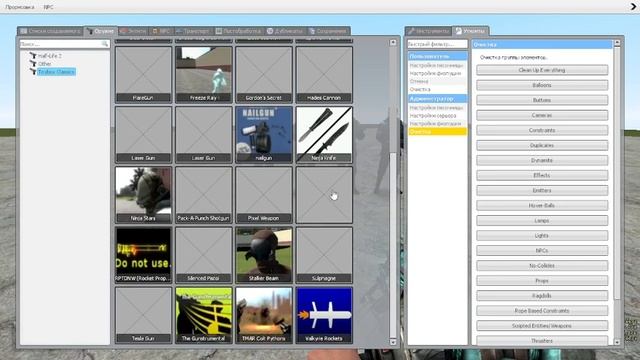Choose the Hades Cannon weapon
640x360 pixels.
[324, 74]
